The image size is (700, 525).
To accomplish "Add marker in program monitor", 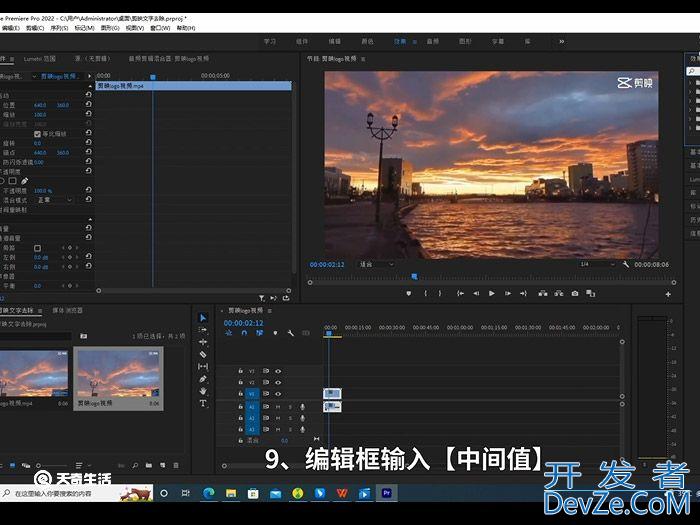I will tap(408, 293).
